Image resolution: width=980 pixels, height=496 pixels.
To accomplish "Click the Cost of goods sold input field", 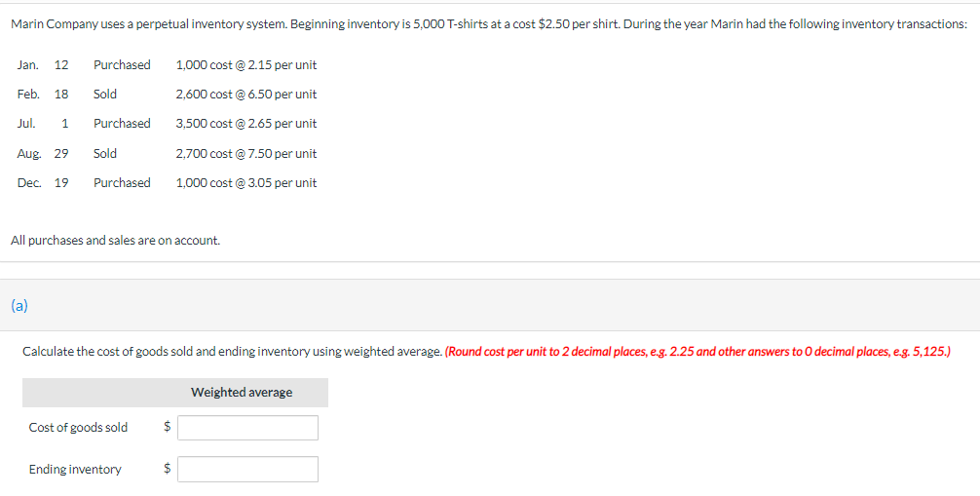I will (247, 428).
